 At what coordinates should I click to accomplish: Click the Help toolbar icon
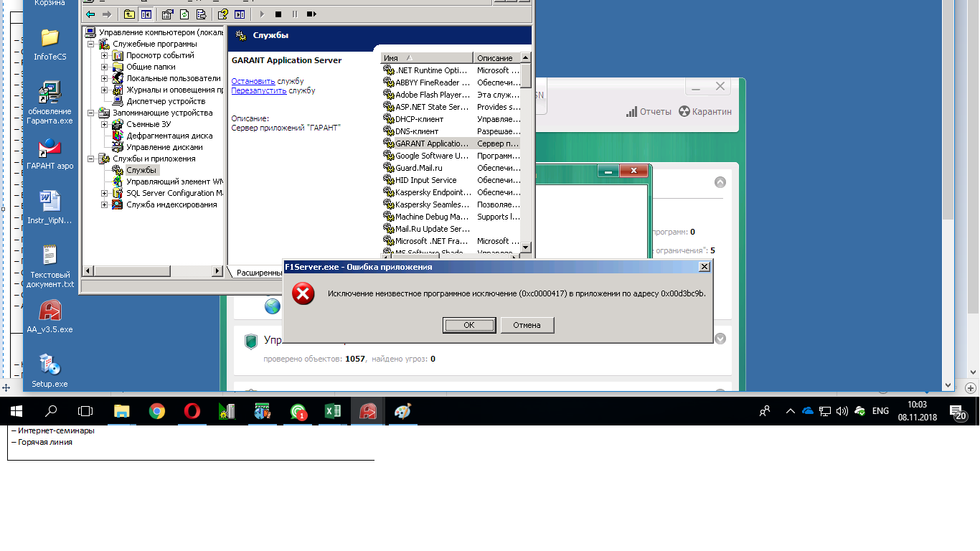pos(223,14)
